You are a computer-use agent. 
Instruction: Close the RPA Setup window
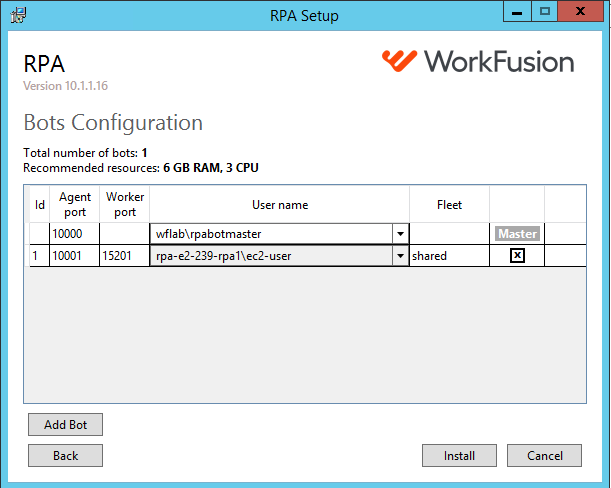(580, 12)
